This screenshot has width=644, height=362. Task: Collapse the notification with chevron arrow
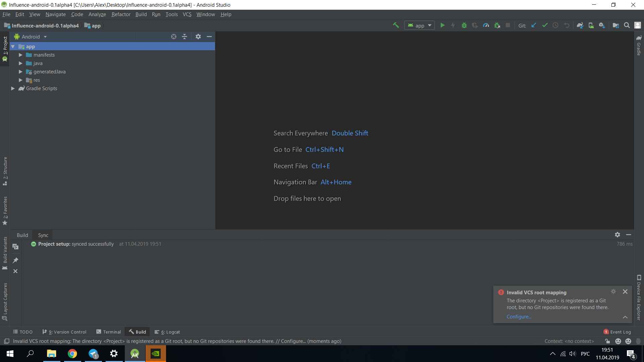tap(625, 317)
